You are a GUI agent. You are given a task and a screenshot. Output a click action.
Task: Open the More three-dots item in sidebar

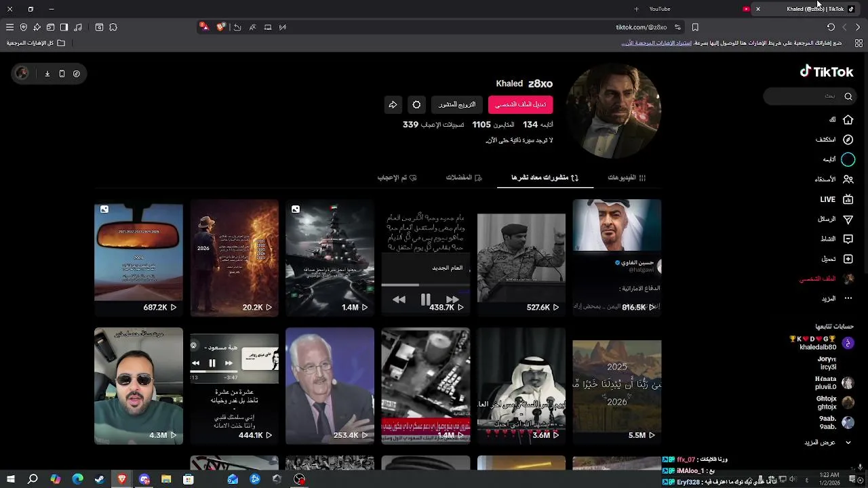coord(848,298)
